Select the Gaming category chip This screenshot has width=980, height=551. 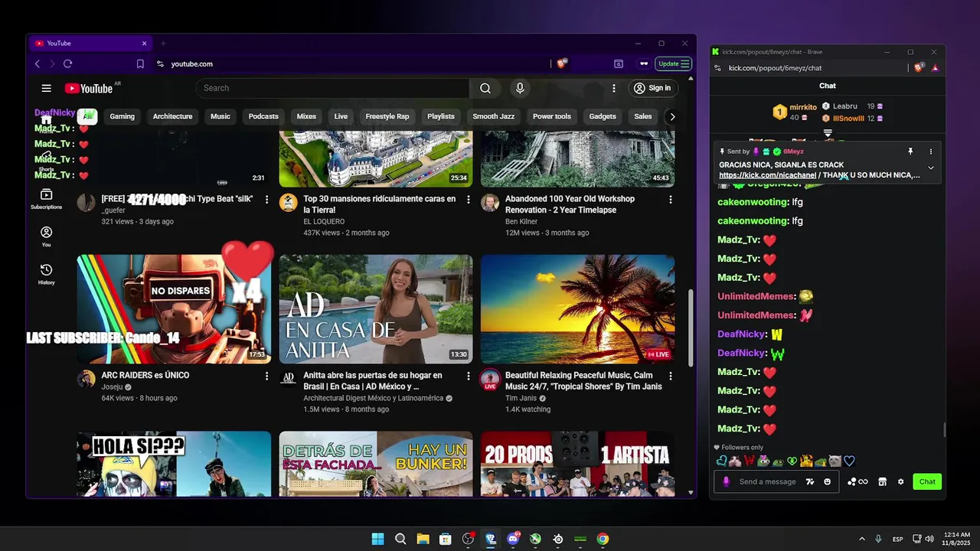122,116
